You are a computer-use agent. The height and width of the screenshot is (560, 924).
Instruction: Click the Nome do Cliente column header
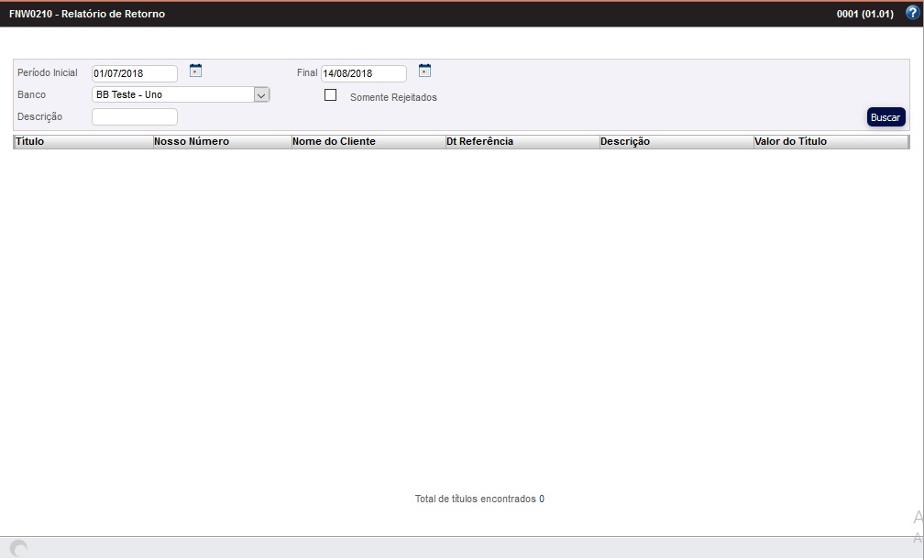(x=367, y=142)
